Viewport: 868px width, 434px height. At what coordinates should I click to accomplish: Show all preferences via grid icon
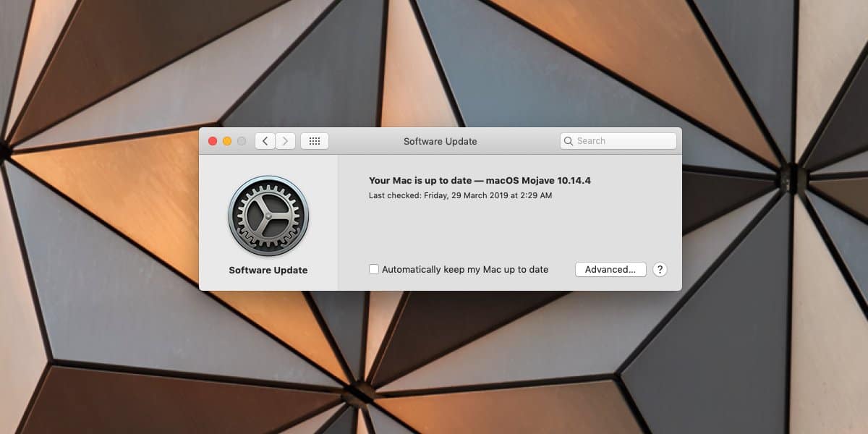coord(315,141)
